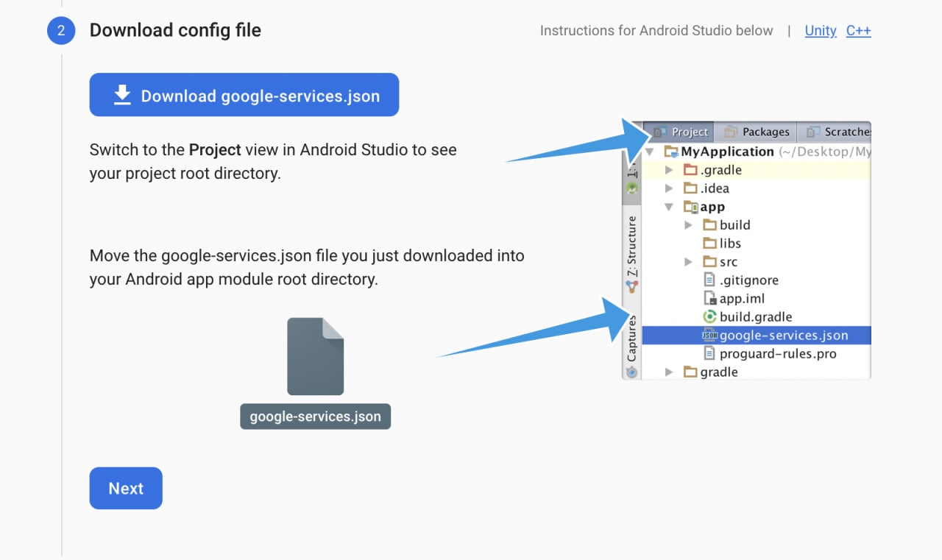Select the MyApplication project name
Screen dimensions: 942x560
pos(727,152)
